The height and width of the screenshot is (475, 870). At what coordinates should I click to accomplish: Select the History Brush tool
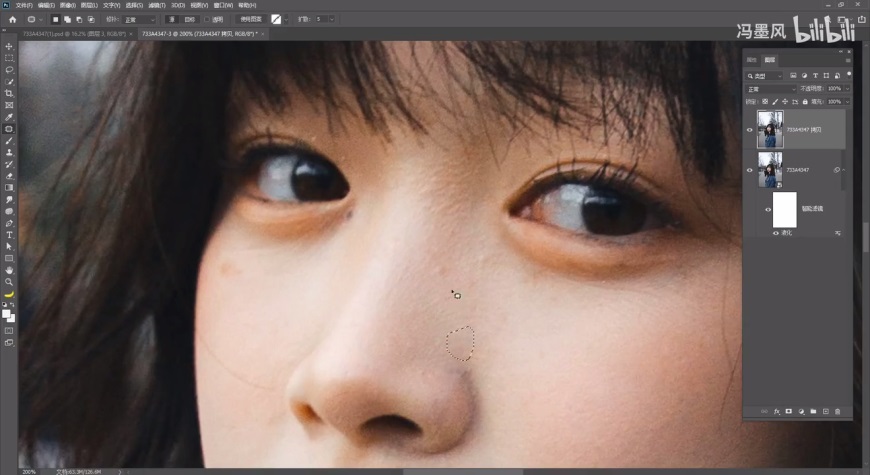pyautogui.click(x=9, y=164)
